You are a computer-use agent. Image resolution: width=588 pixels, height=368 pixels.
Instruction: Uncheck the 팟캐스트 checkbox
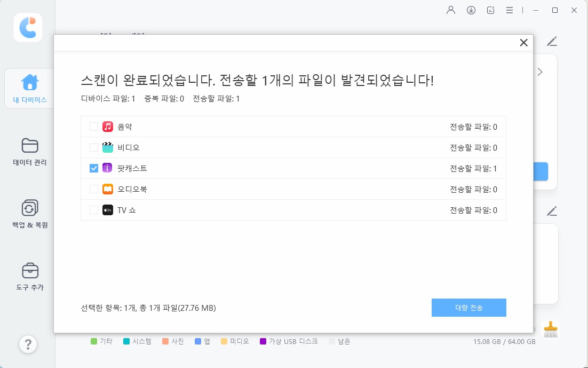(x=94, y=168)
